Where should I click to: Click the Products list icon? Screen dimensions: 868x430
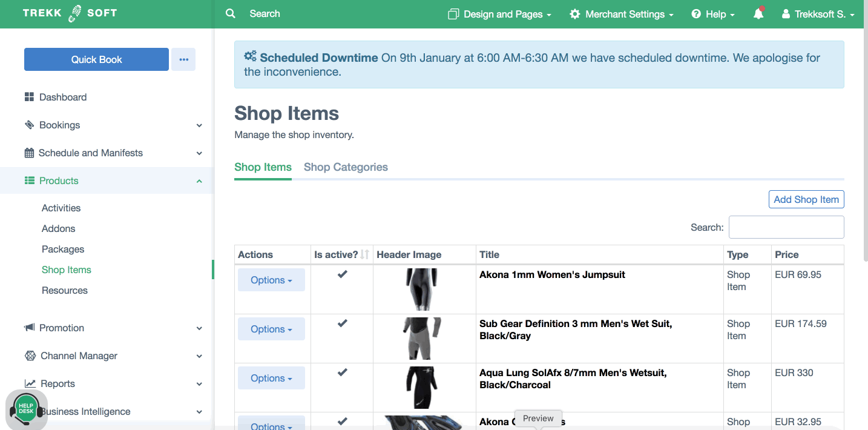(29, 180)
